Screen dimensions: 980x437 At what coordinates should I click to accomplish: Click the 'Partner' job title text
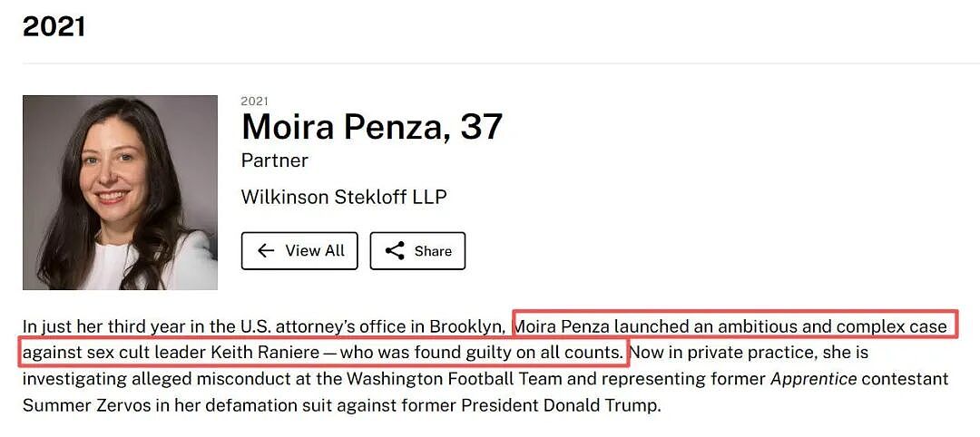point(274,161)
